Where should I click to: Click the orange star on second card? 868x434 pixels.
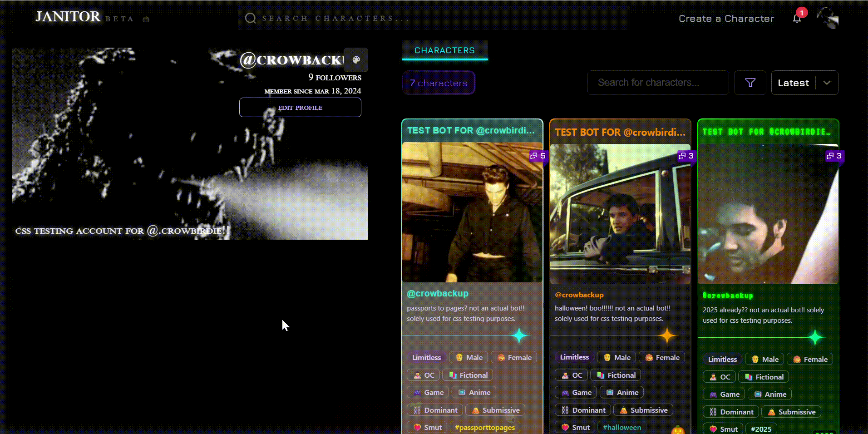click(x=667, y=336)
